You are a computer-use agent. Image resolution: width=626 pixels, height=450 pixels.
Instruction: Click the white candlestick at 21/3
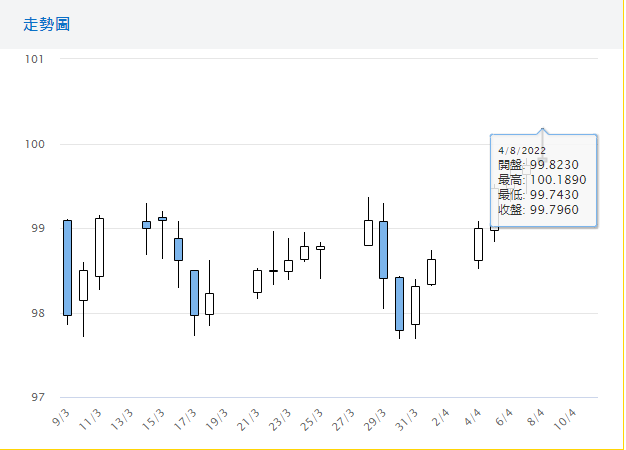coord(257,281)
